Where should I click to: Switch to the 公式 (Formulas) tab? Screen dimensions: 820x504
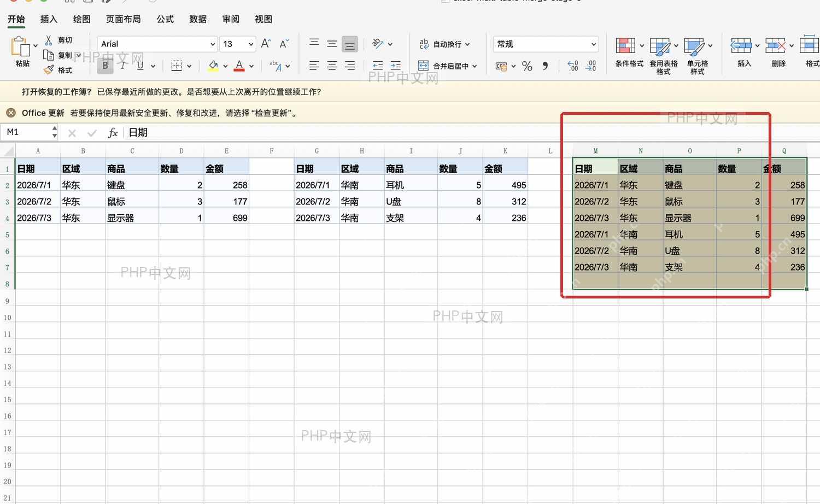click(x=165, y=19)
